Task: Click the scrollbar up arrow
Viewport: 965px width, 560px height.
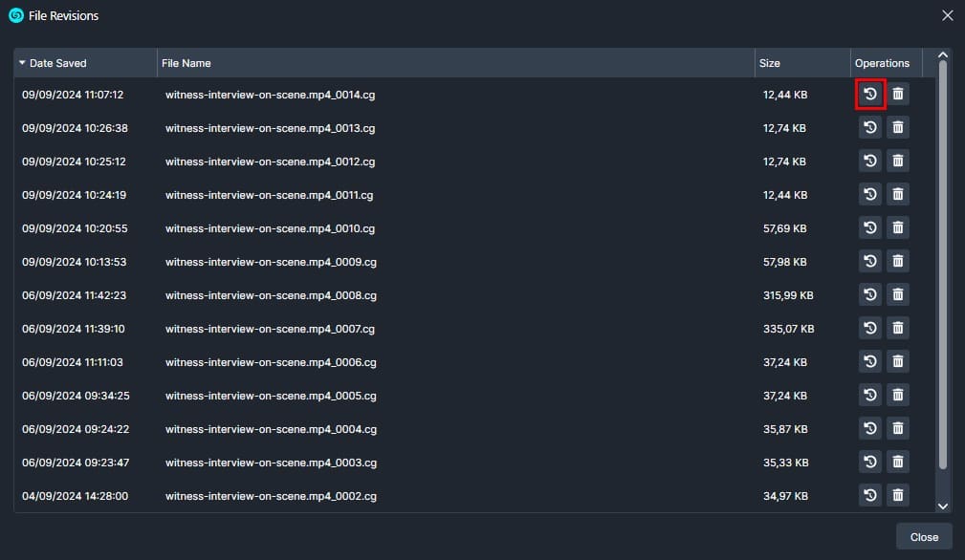Action: click(x=942, y=54)
